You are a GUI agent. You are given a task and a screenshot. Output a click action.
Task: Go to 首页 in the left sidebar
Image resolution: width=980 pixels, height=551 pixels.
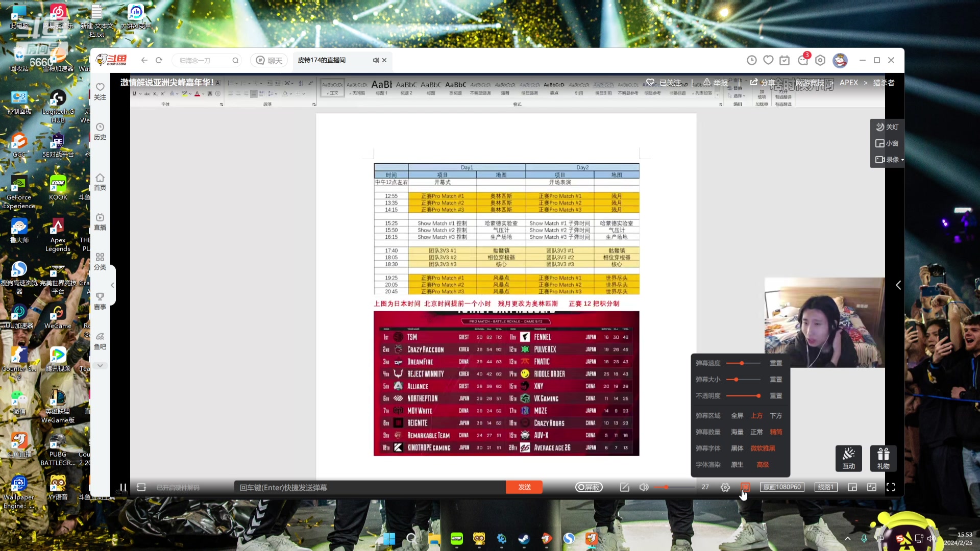pos(100,182)
